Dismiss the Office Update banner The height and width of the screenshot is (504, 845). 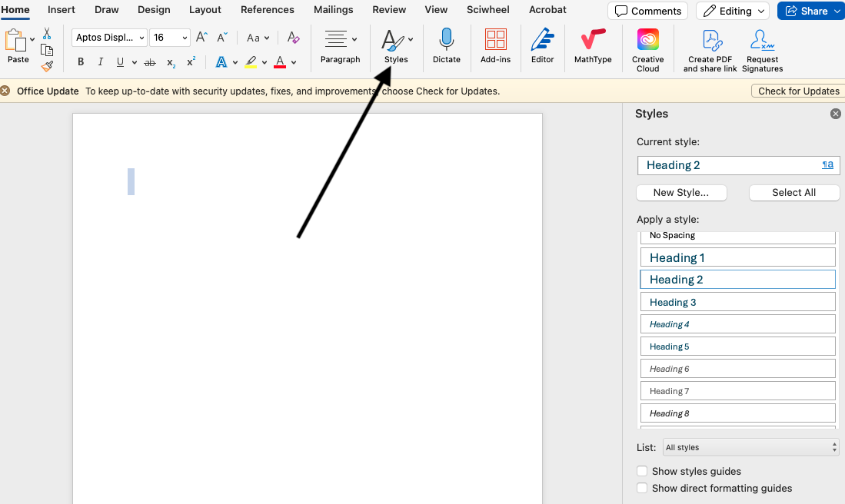coord(5,91)
